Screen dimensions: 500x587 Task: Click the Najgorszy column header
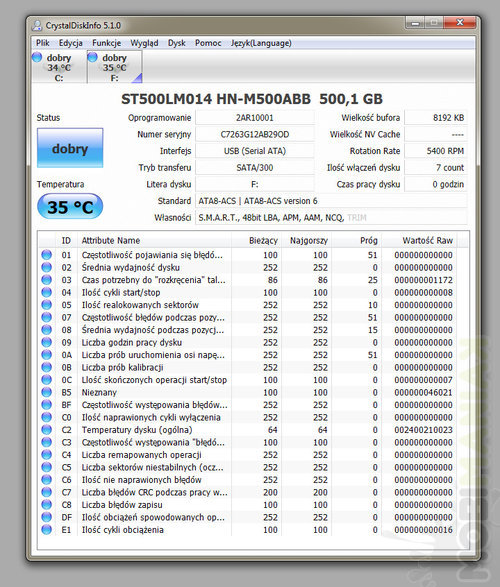point(306,240)
